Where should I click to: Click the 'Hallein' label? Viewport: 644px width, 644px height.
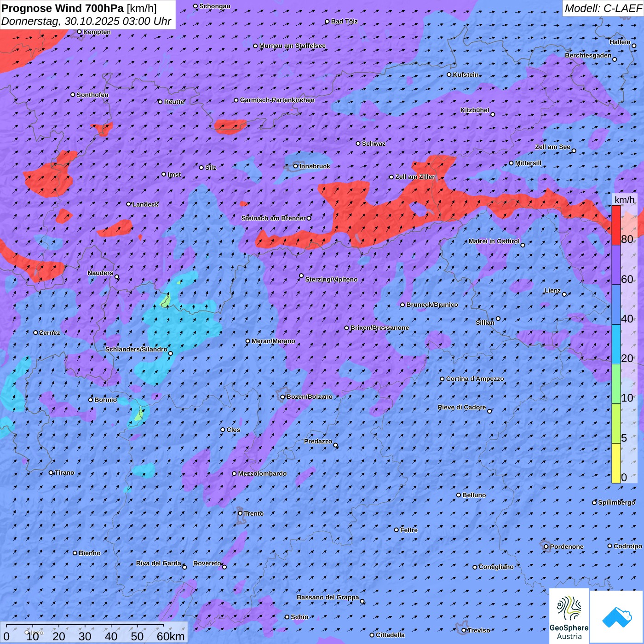(620, 42)
